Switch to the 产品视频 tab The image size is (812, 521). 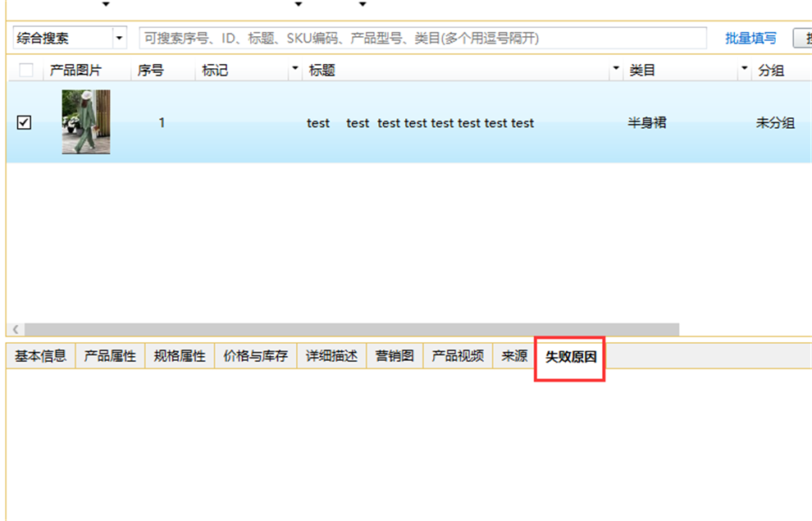[458, 356]
